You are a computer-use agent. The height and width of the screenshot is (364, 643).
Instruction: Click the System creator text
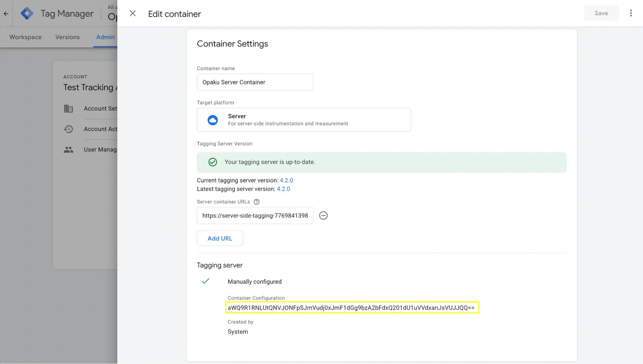click(x=238, y=332)
